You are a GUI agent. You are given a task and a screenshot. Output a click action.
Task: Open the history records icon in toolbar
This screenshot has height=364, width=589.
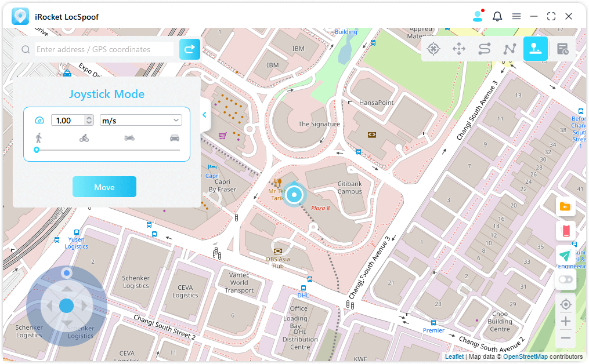click(x=563, y=49)
